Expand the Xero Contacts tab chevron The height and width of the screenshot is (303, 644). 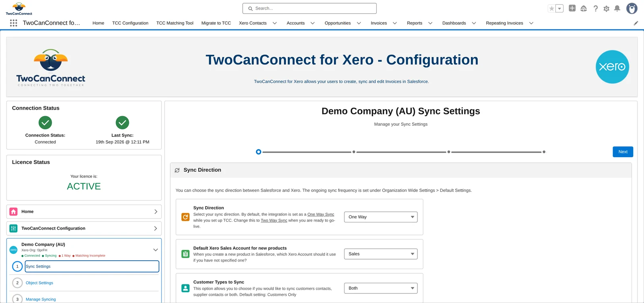275,23
